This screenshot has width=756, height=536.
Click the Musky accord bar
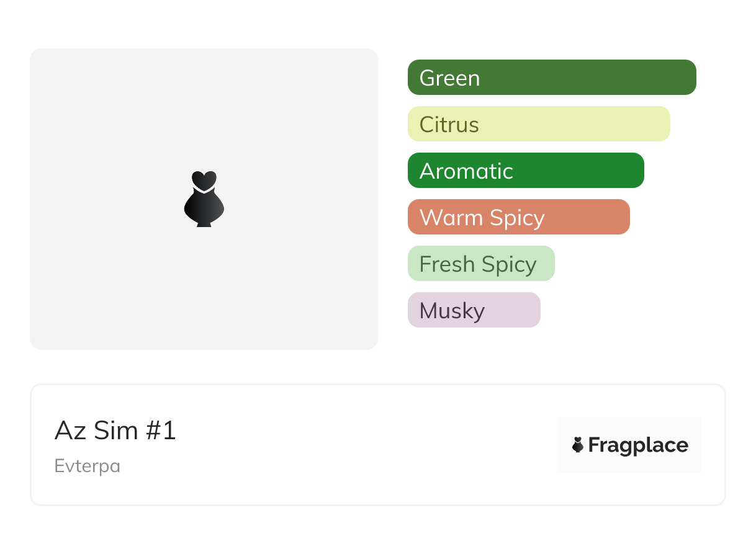[x=474, y=310]
